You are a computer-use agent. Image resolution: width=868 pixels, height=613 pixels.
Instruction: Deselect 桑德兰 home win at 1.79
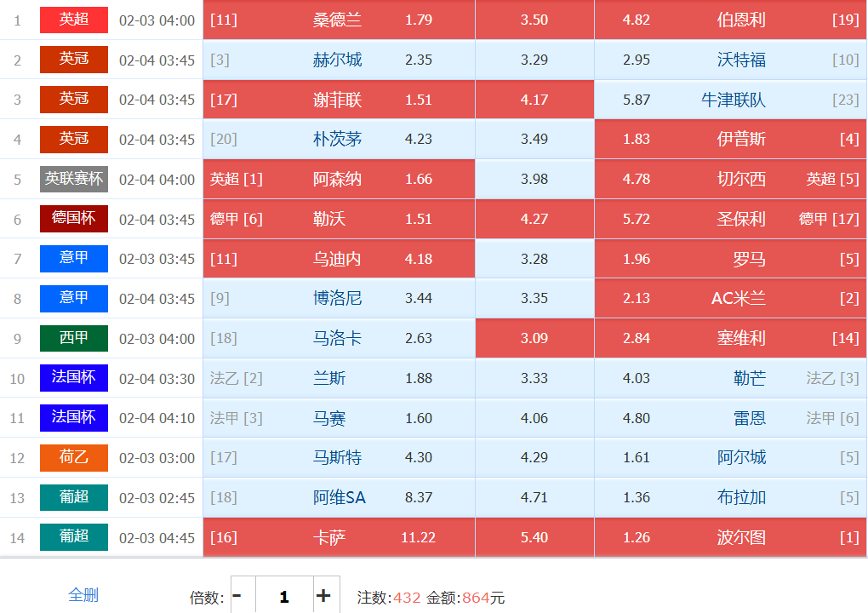pyautogui.click(x=339, y=20)
